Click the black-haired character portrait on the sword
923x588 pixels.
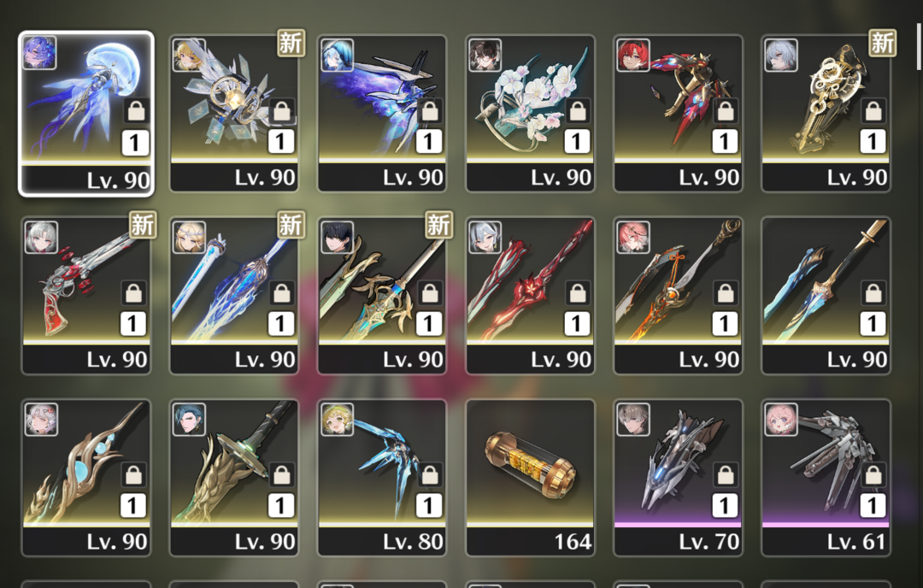(x=338, y=237)
